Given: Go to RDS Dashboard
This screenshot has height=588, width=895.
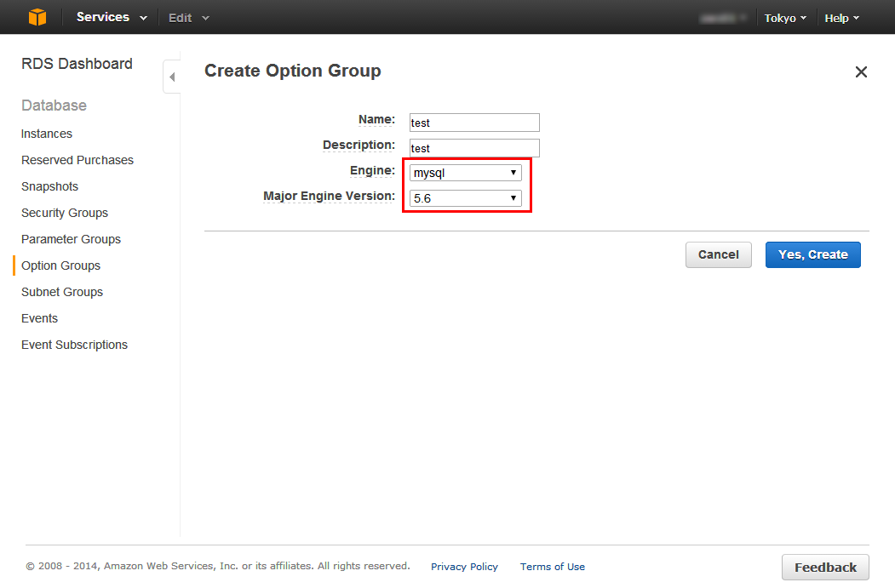Looking at the screenshot, I should click(x=77, y=64).
